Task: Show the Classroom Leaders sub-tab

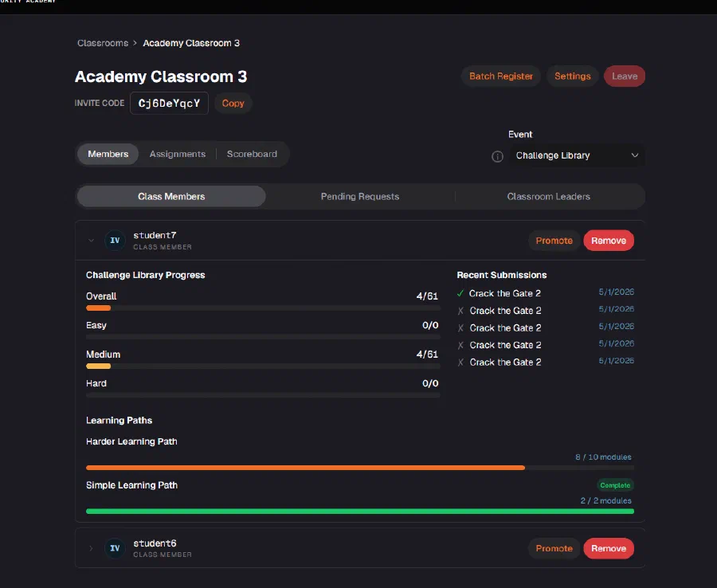Action: click(548, 197)
